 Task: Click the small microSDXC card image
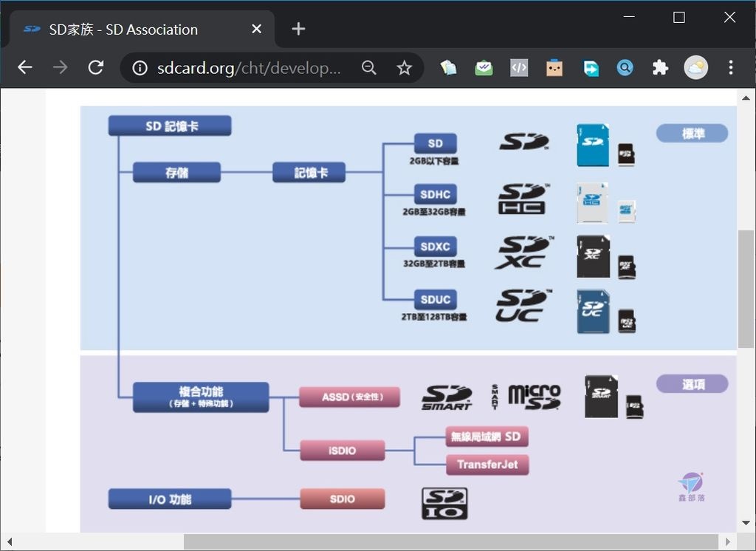pos(627,267)
